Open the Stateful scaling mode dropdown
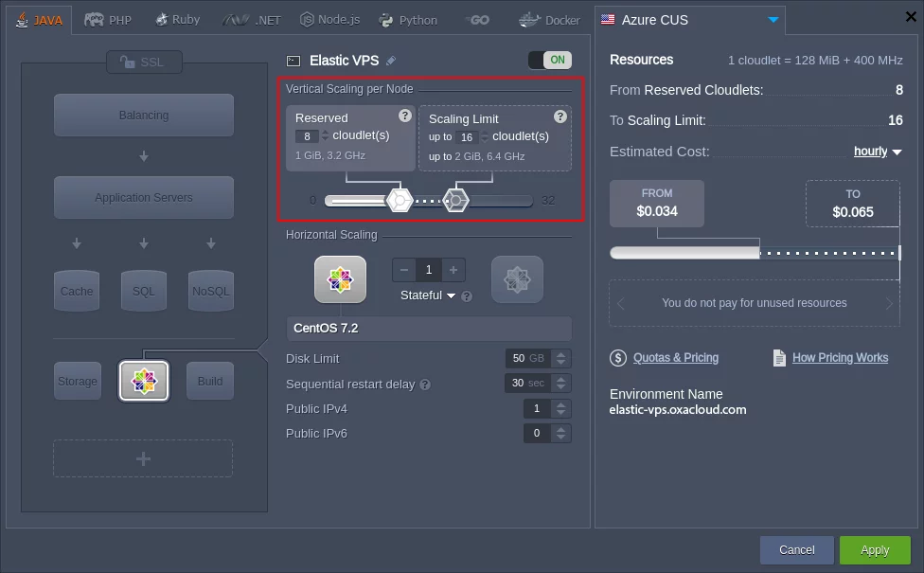The width and height of the screenshot is (924, 573). point(428,295)
